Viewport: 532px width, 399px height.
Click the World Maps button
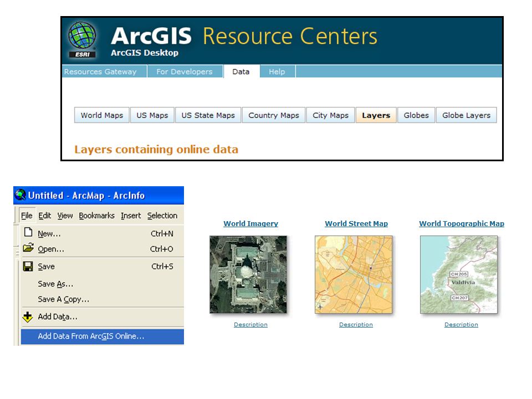click(102, 115)
